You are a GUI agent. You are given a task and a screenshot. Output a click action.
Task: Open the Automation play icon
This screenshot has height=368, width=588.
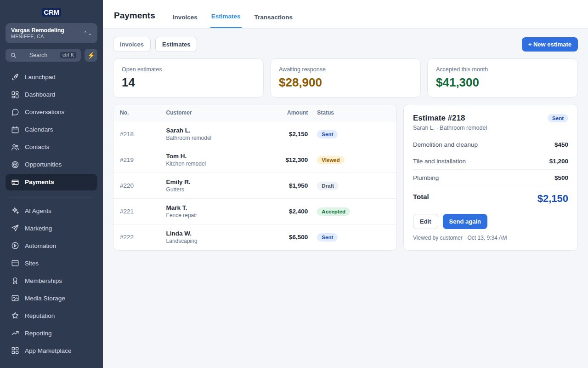tap(15, 246)
